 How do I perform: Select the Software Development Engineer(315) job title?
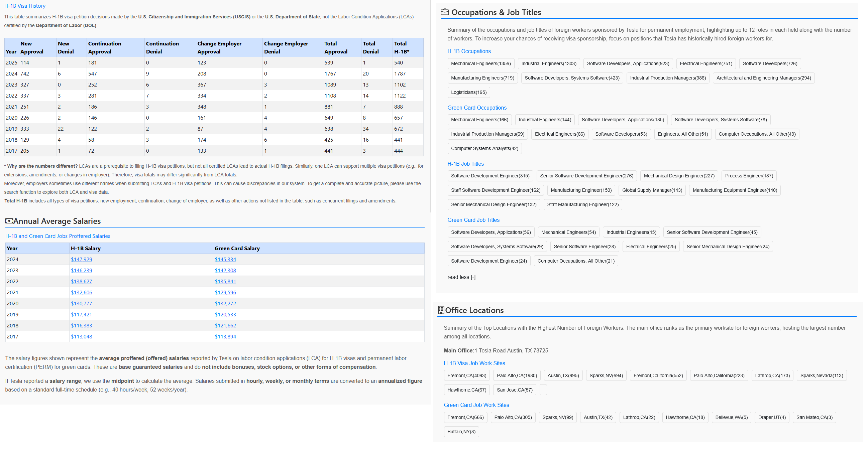click(x=490, y=176)
